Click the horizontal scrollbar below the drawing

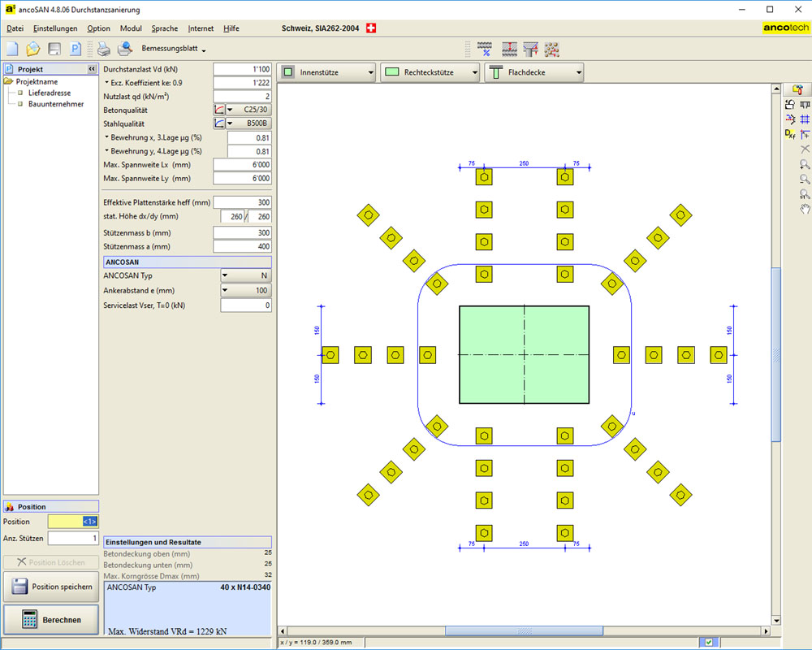coord(524,631)
